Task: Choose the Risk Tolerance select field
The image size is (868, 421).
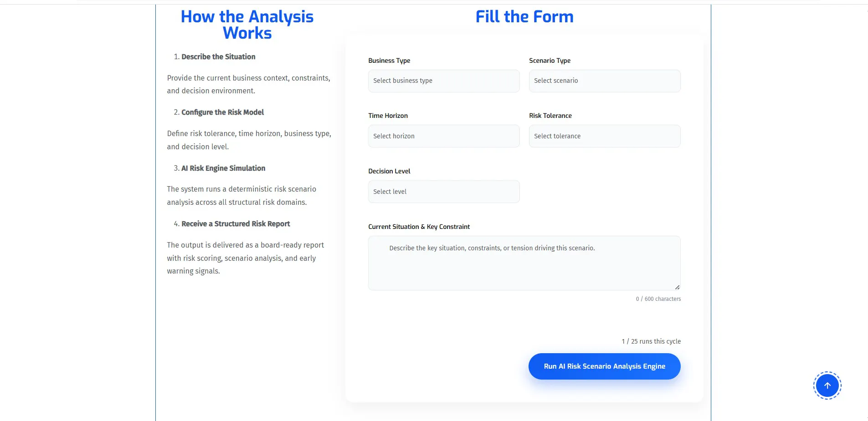Action: [605, 136]
